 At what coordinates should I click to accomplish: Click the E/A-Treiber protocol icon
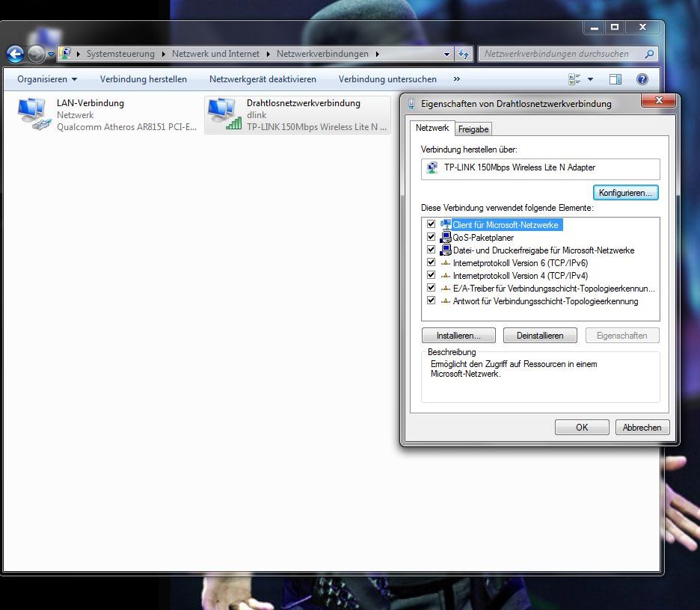click(x=446, y=289)
